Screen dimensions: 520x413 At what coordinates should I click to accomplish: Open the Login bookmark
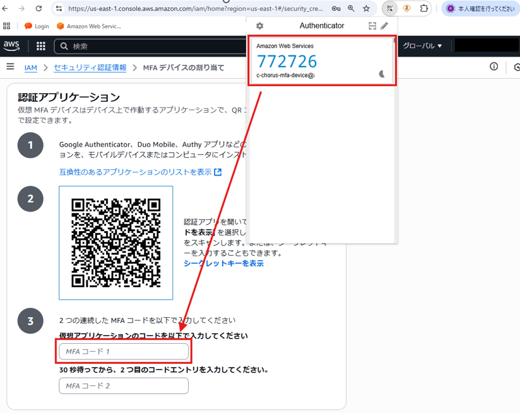click(x=37, y=26)
